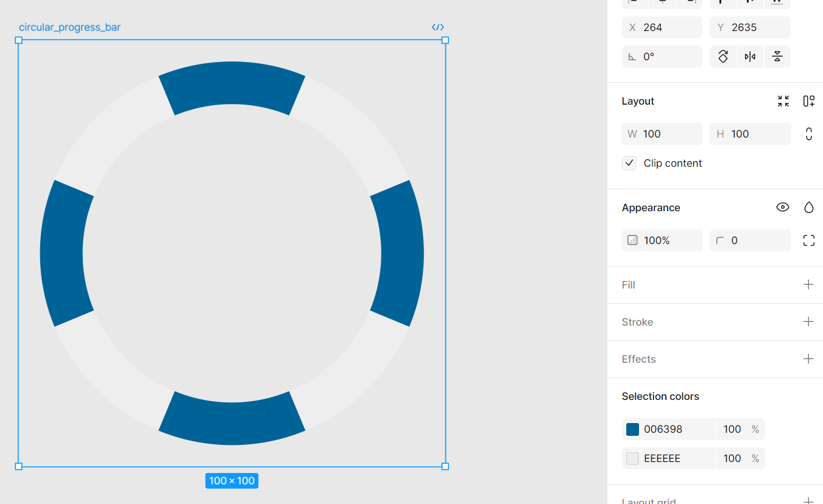Click the blend mode droplet icon
The height and width of the screenshot is (504, 823).
click(809, 207)
